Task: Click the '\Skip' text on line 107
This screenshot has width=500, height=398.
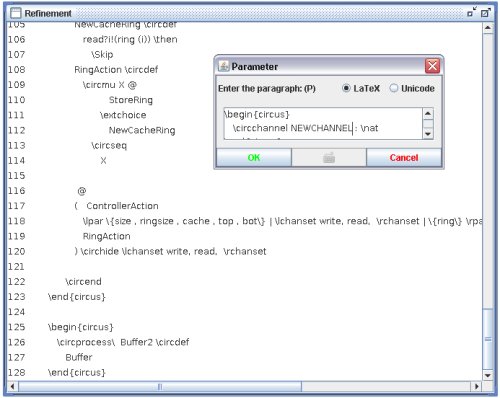Action: coord(102,54)
